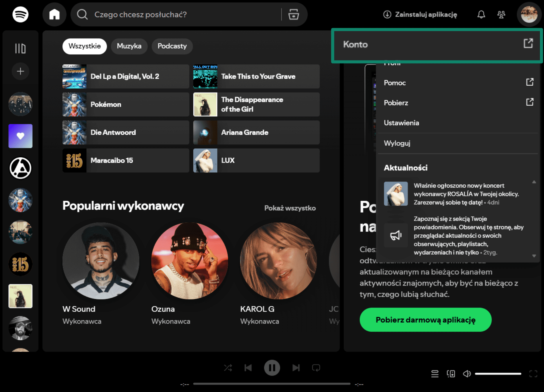Open Friend Activity people icon
Viewport: 544px width, 392px height.
click(x=501, y=14)
